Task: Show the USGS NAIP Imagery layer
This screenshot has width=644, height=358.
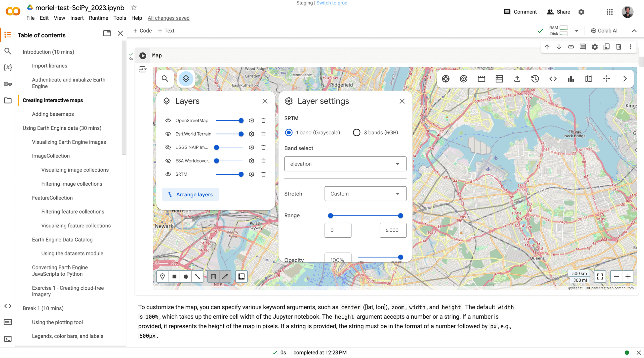Action: pyautogui.click(x=168, y=148)
